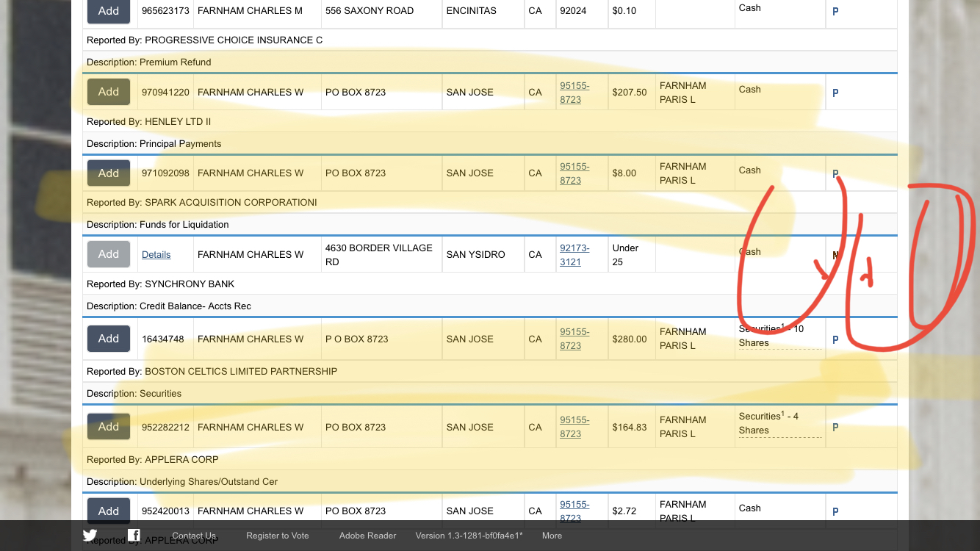This screenshot has width=980, height=551.
Task: Click P indicator in $2.72 row
Action: [x=835, y=511]
